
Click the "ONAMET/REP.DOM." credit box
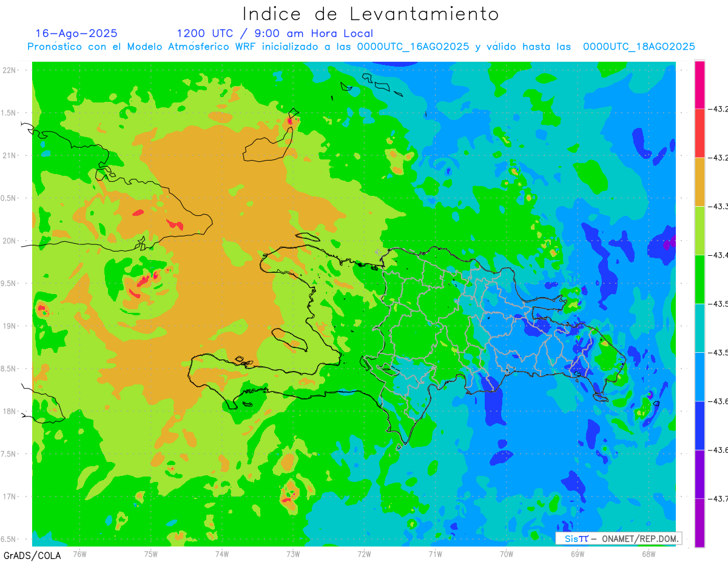coord(619,538)
